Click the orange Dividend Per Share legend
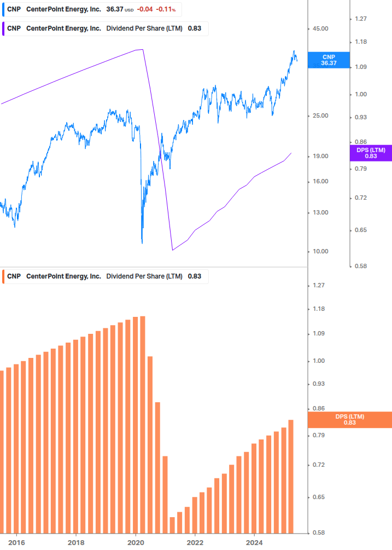This screenshot has height=550, width=392. (105, 276)
